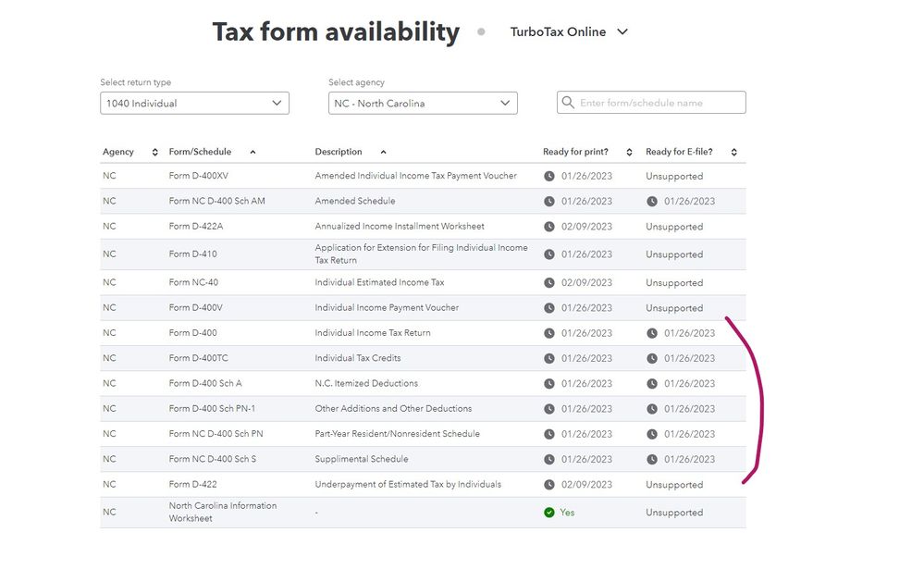Select the Form NC-40 row
The image size is (924, 582).
[x=193, y=283]
